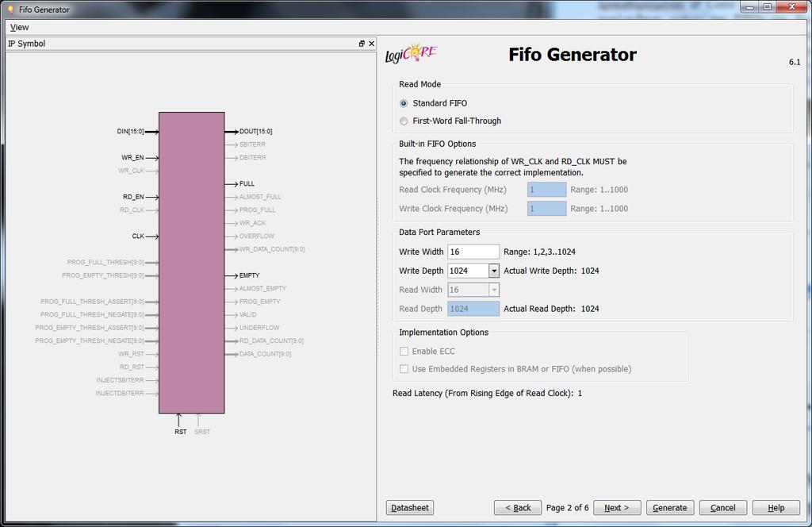
Task: Click the PROG_FULL_THRESH[9:0] port label
Action: [105, 262]
